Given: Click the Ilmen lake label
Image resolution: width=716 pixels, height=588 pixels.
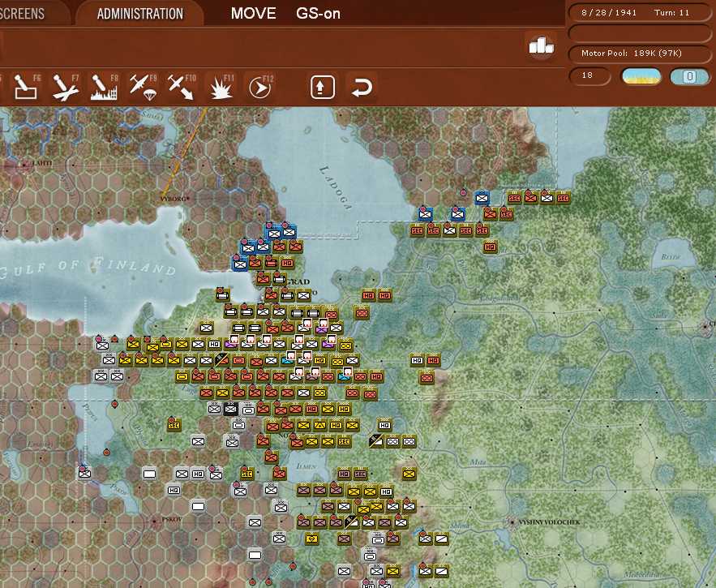Looking at the screenshot, I should pos(306,466).
